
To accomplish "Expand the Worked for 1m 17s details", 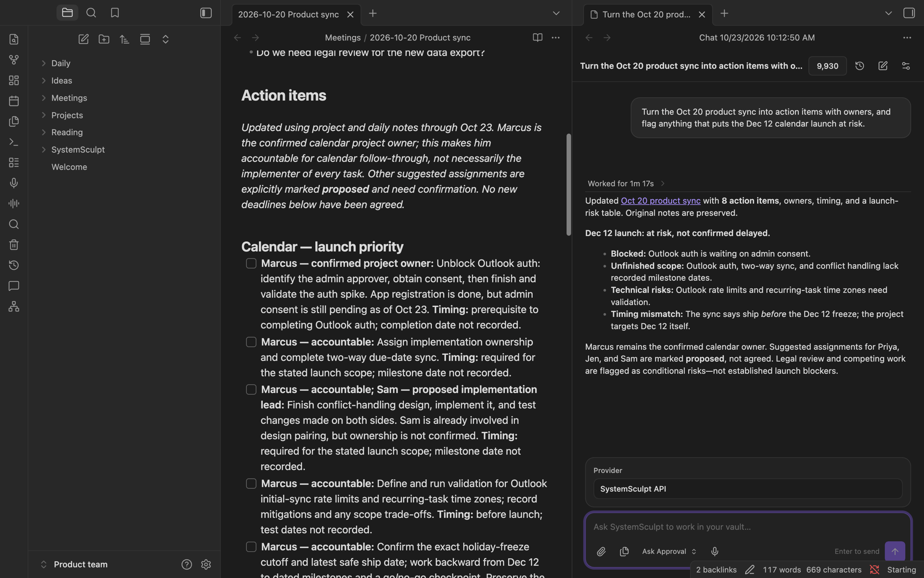I will point(626,184).
